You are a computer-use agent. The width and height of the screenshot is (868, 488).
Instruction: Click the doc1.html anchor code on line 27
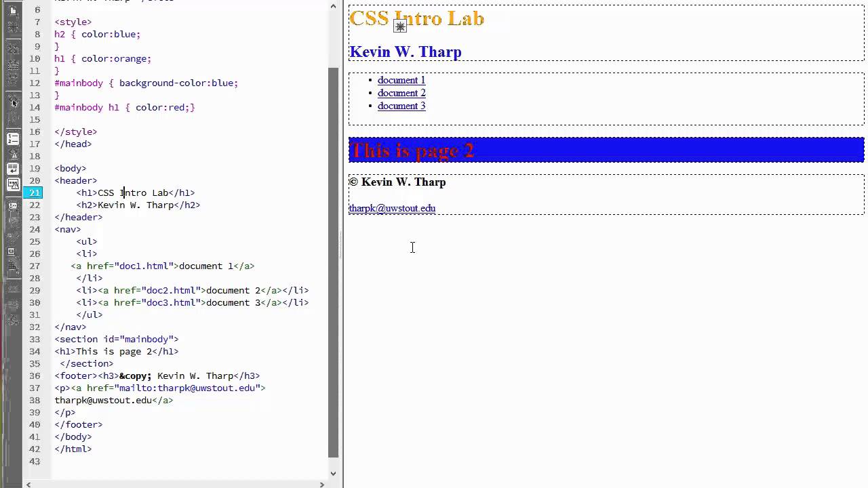point(163,266)
